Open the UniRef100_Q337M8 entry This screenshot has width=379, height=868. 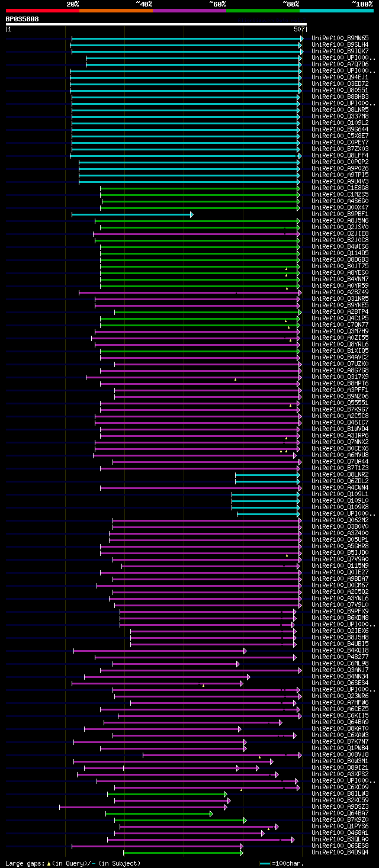340,116
